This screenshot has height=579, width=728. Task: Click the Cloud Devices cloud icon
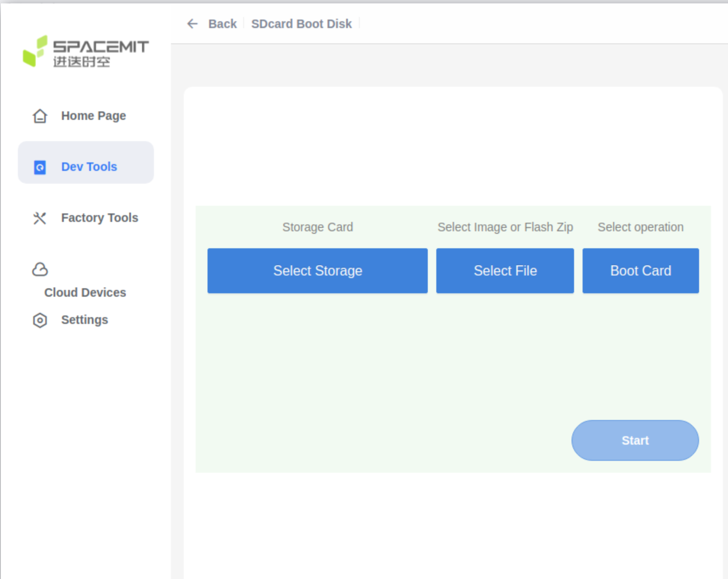(x=40, y=269)
